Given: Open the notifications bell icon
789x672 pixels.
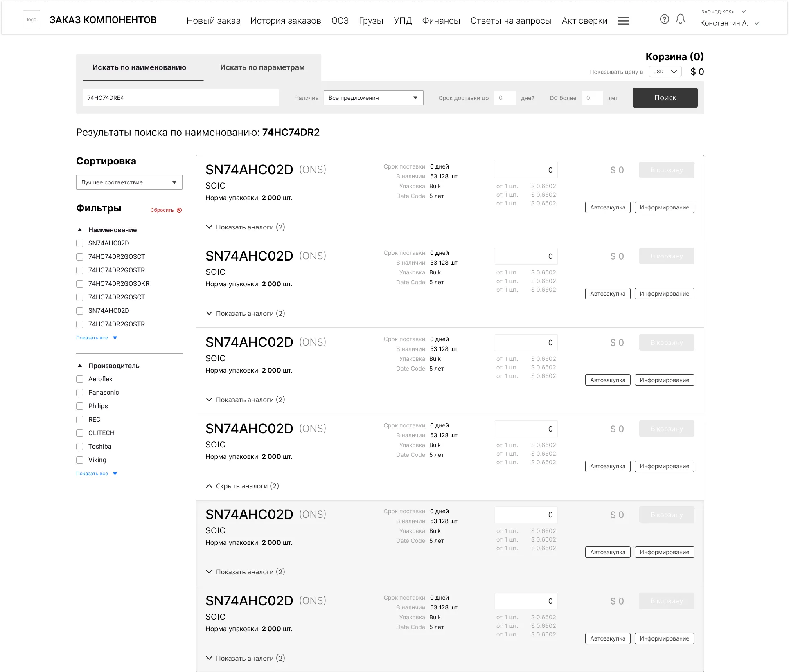Looking at the screenshot, I should (680, 19).
